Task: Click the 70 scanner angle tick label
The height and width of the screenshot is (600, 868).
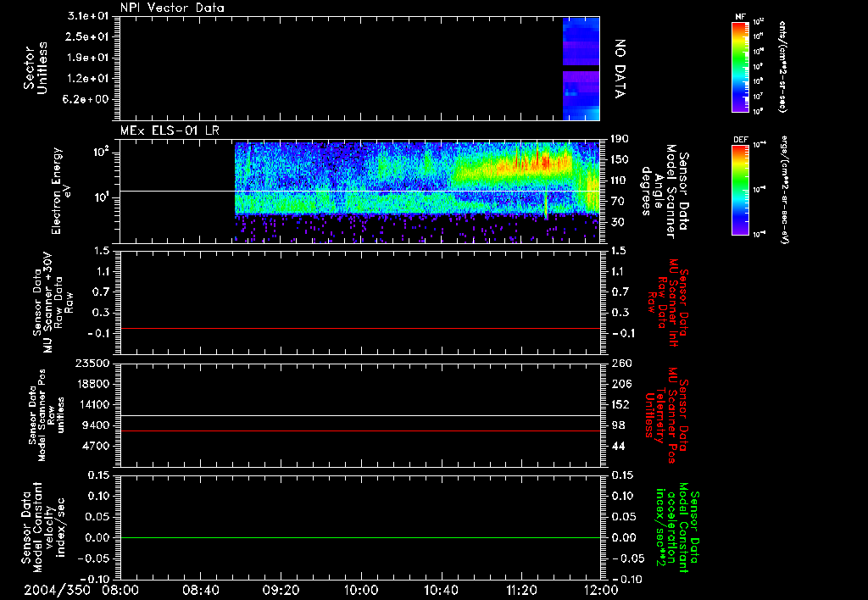Action: [x=617, y=202]
